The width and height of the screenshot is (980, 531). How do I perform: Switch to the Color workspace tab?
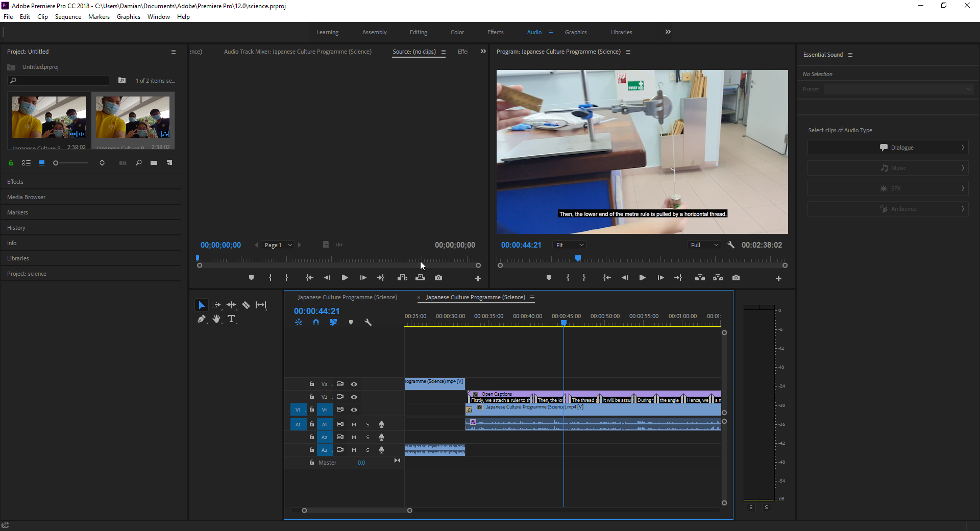(x=457, y=32)
